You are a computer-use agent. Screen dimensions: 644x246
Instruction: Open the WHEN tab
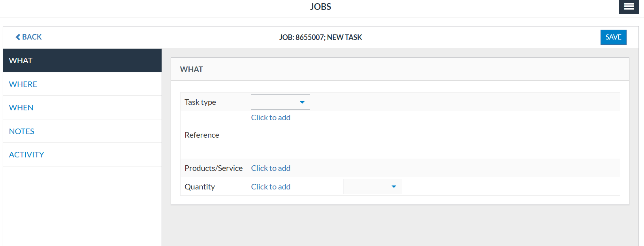21,108
